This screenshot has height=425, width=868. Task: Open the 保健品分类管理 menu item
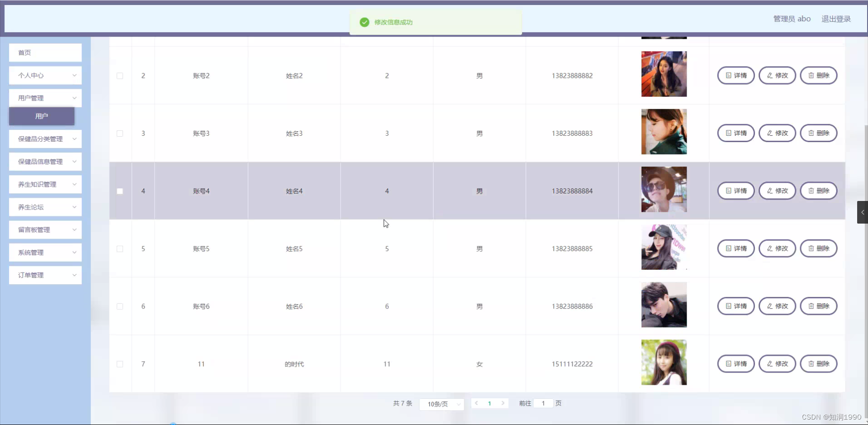[45, 138]
